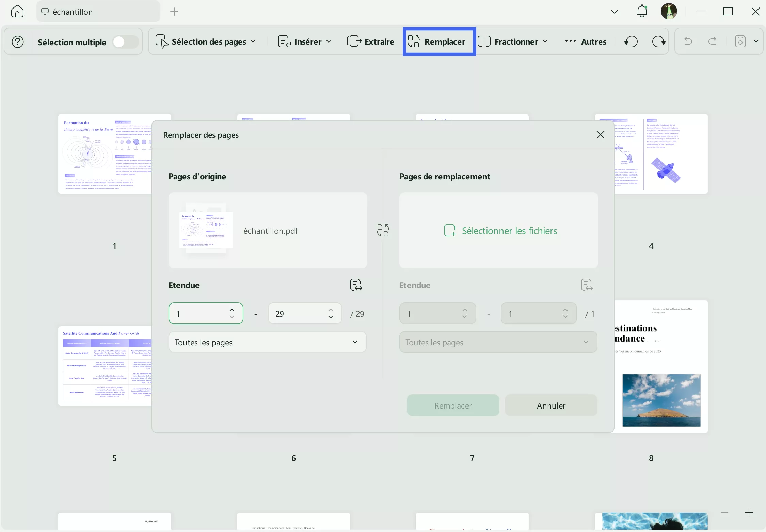
Task: Click the Home icon in the top-left corner
Action: point(17,11)
